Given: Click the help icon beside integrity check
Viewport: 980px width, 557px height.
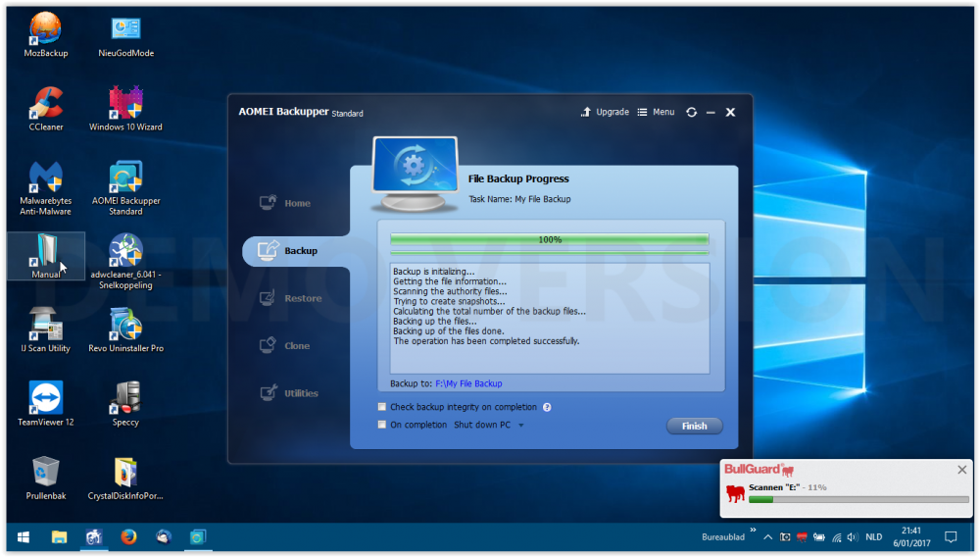Looking at the screenshot, I should (547, 407).
